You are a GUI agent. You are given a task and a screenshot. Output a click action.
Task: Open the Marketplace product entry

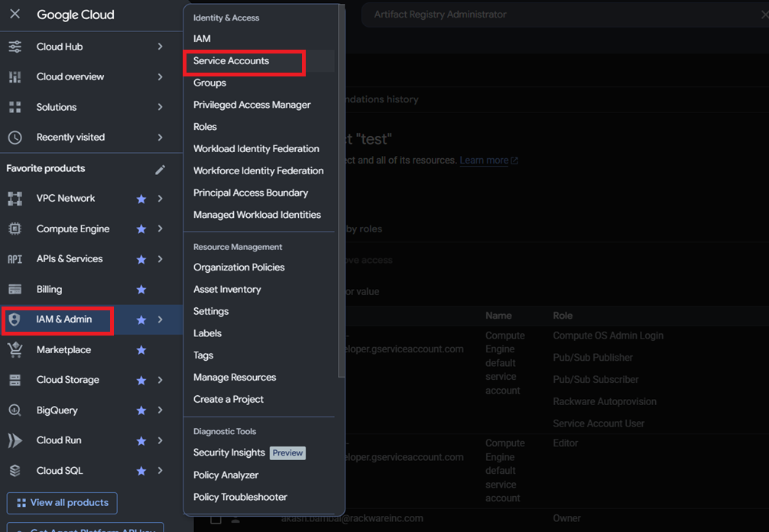tap(63, 349)
